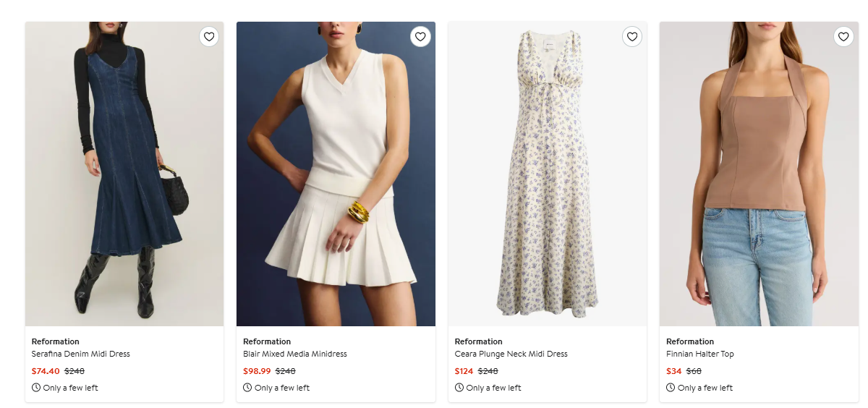Save Ceara Plunge Neck Midi Dress to wishlist
868x408 pixels.
pyautogui.click(x=632, y=37)
